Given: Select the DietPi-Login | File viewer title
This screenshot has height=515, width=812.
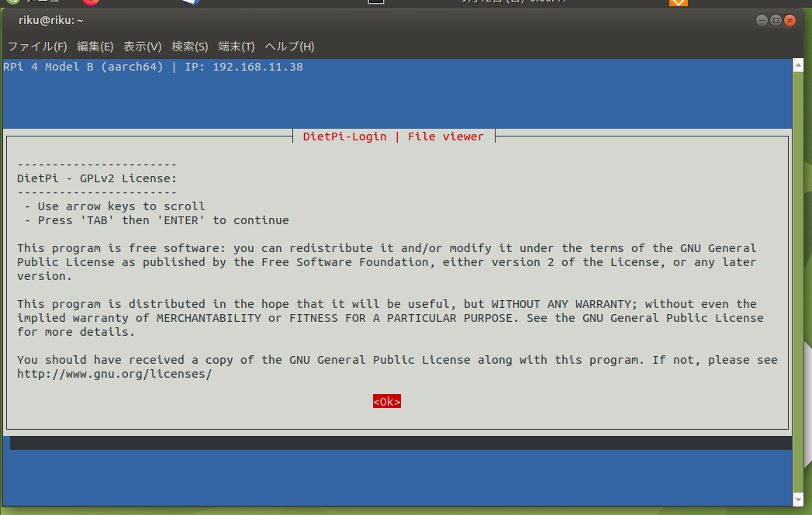Looking at the screenshot, I should 395,137.
